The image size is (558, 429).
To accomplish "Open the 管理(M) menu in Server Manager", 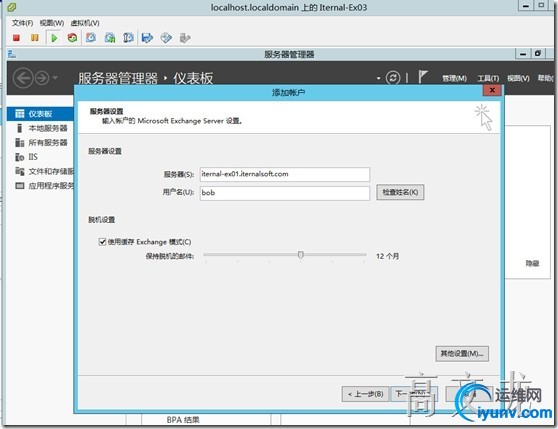I will coord(454,78).
